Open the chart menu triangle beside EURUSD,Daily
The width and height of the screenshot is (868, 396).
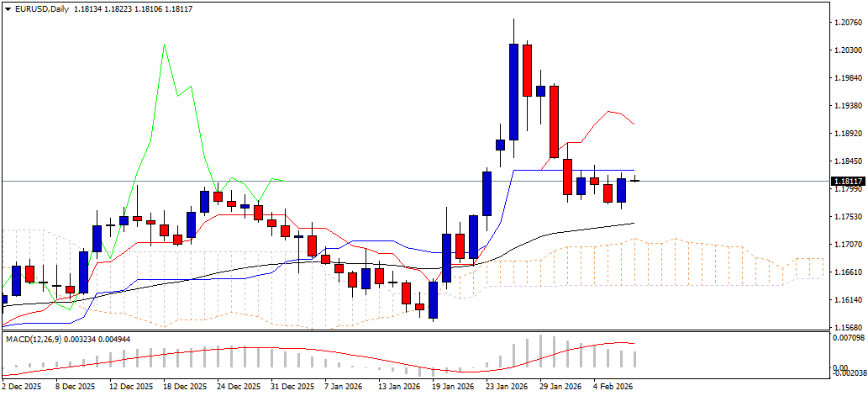point(8,10)
